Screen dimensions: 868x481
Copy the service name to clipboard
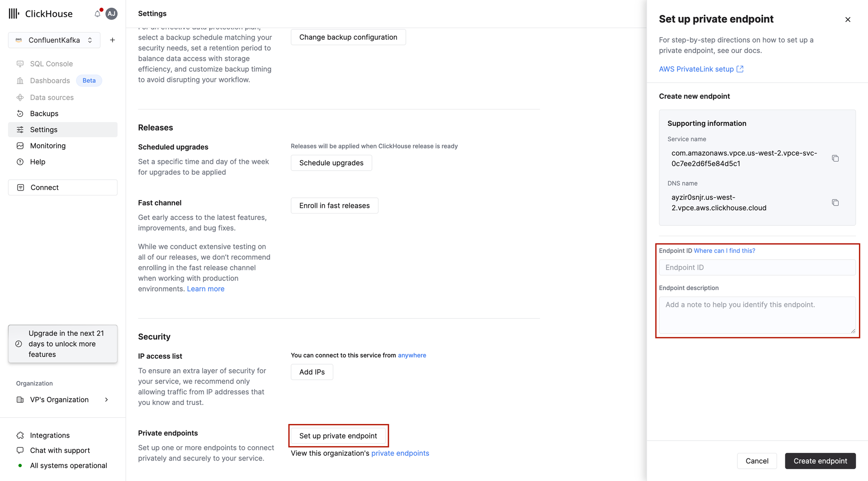[x=835, y=158]
